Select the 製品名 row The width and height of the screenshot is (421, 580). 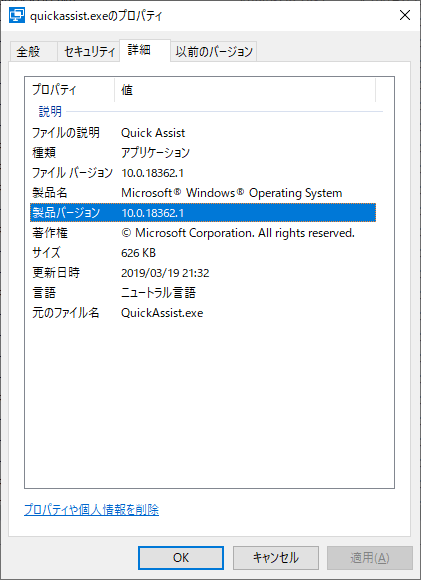[x=203, y=193]
